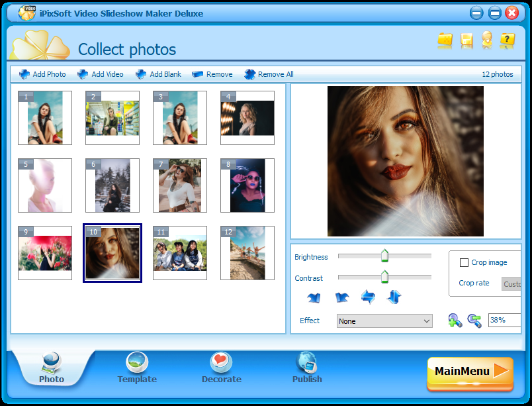Open help via the question mark icon
The height and width of the screenshot is (406, 532).
[x=508, y=40]
